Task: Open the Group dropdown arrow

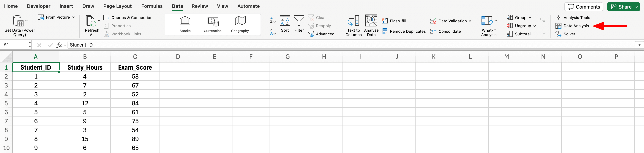Action: [x=530, y=18]
